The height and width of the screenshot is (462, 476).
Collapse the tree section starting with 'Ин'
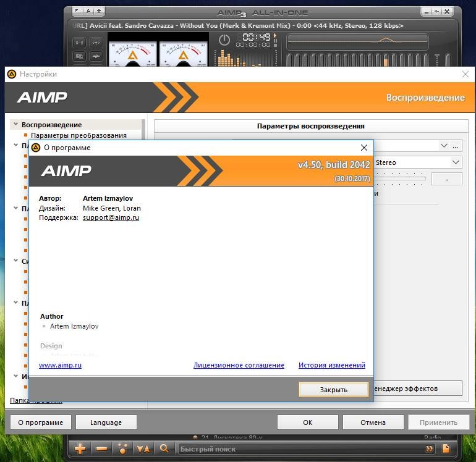15,376
